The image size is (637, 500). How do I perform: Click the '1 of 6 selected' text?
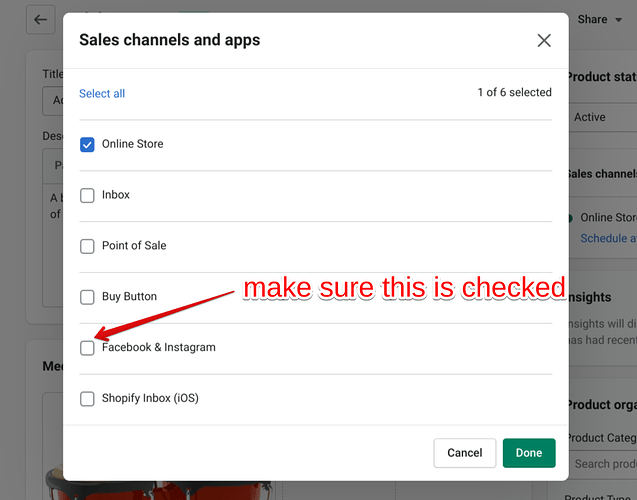514,92
